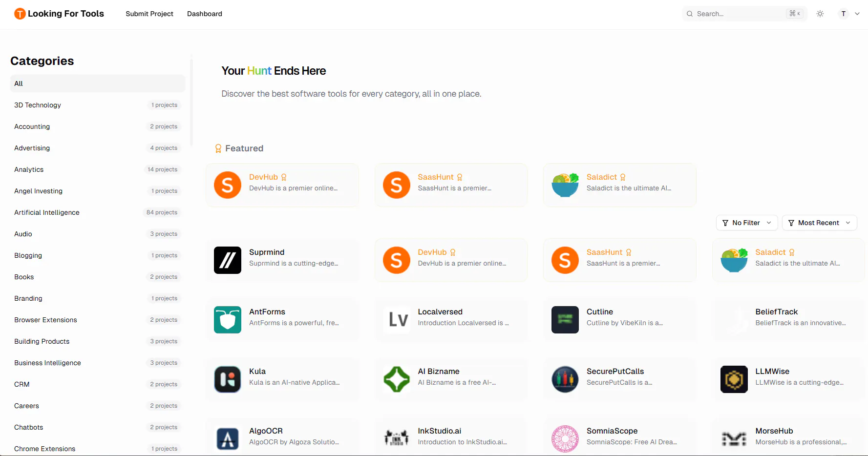Open the Localversed project title
The width and height of the screenshot is (868, 456).
click(x=440, y=311)
